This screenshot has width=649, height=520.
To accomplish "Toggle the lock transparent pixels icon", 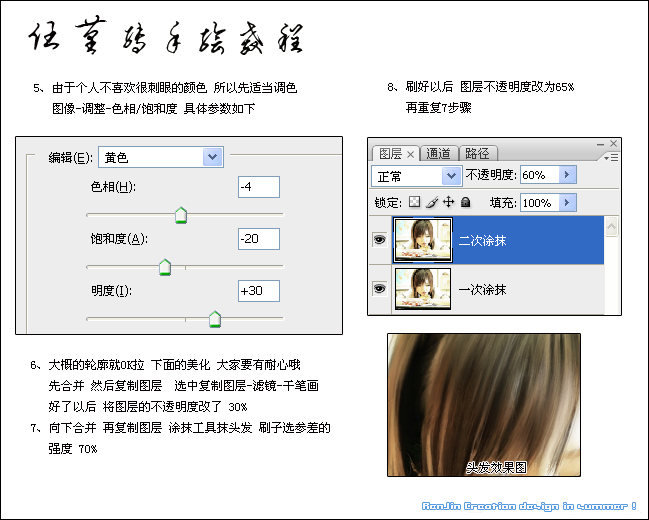I will tap(414, 202).
